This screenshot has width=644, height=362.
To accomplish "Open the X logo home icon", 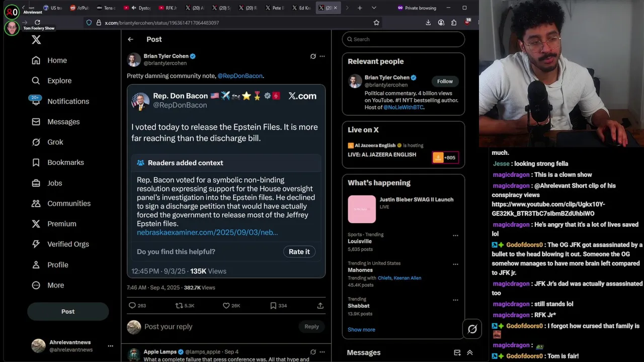I will (36, 40).
